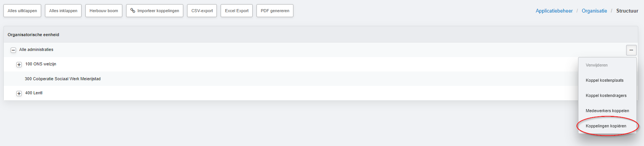Click the Organisatorische eenheid column header
Screen dimensions: 644x146
tap(33, 35)
